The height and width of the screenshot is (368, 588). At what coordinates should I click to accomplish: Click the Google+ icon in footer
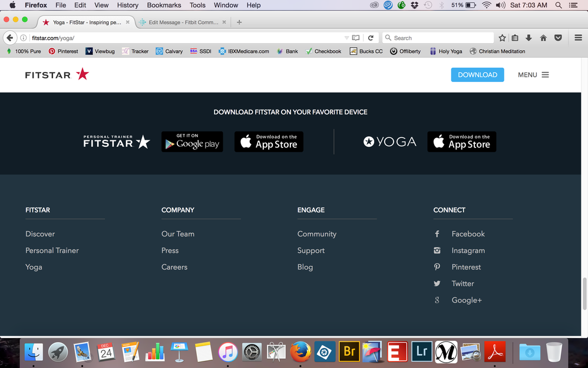(x=437, y=300)
